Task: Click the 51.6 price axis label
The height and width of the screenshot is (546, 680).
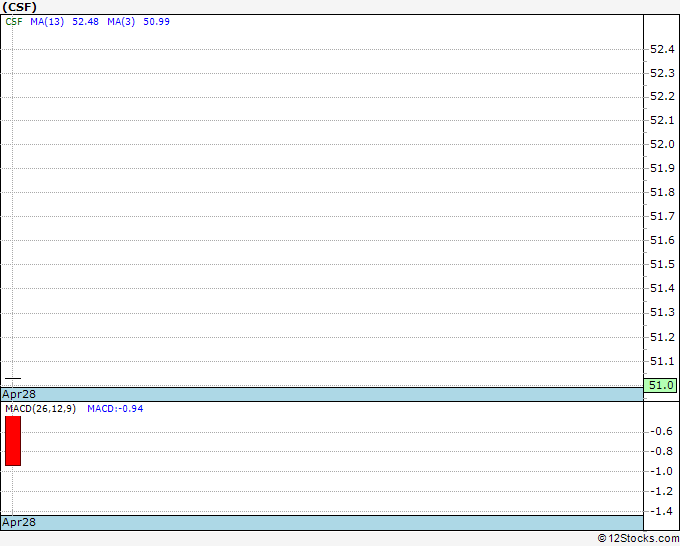Action: point(662,240)
